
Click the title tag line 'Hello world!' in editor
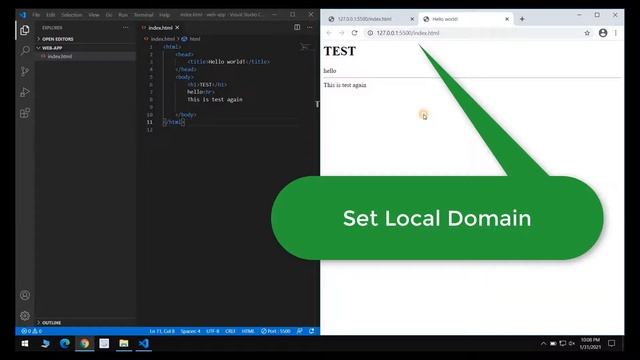point(228,62)
